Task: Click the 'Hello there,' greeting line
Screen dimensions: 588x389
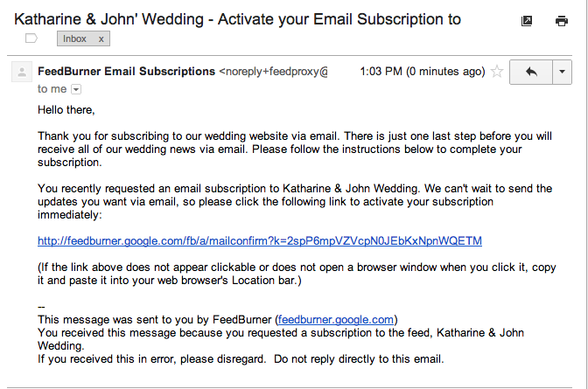Action: 66,110
